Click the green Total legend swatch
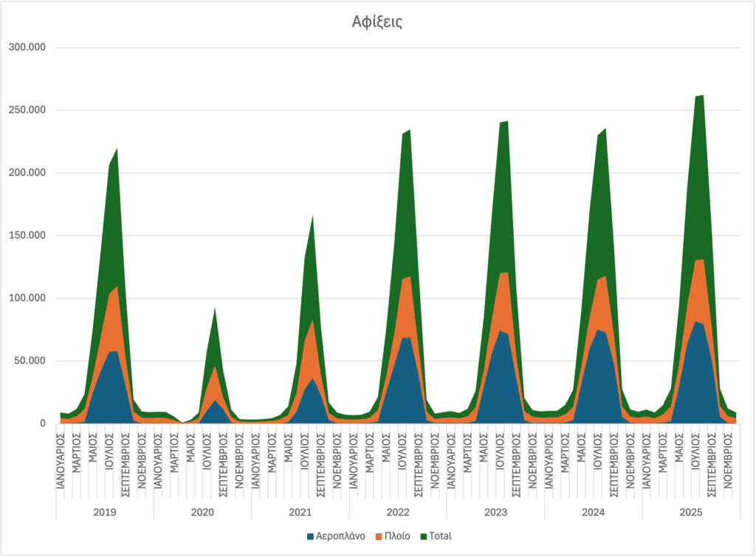Screen dimensions: 756x557 click(423, 536)
